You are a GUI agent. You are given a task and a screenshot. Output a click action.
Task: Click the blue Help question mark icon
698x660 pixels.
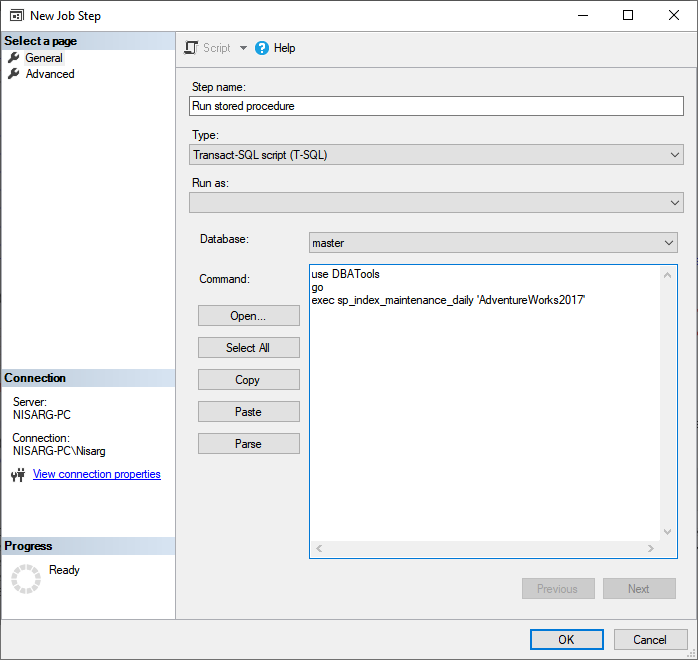click(x=262, y=48)
